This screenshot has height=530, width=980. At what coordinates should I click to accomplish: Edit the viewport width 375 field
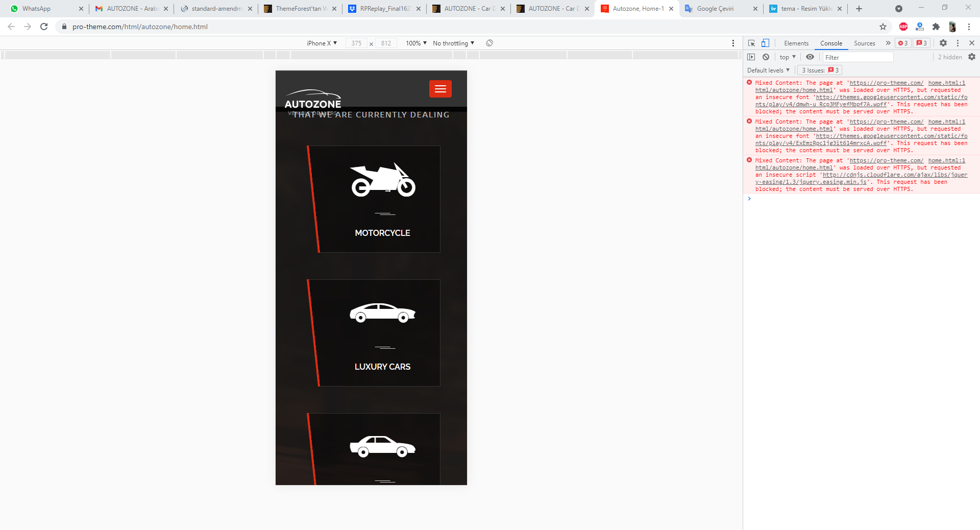[356, 43]
